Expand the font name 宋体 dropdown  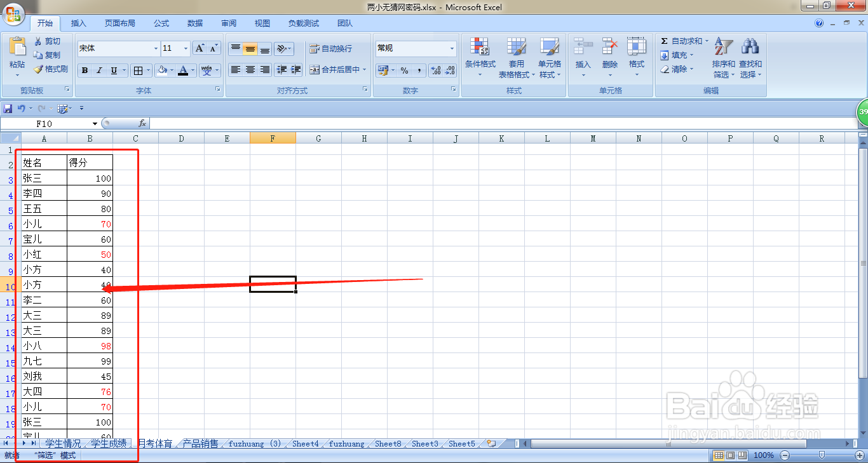coord(156,48)
